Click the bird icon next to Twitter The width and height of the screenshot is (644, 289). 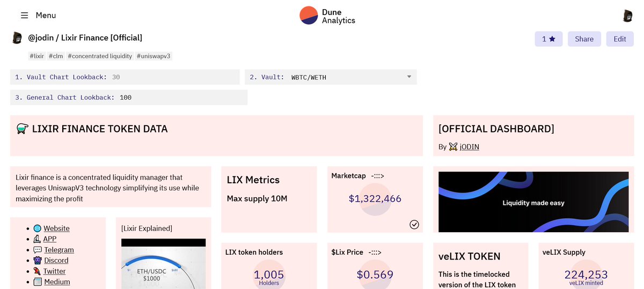pyautogui.click(x=38, y=271)
